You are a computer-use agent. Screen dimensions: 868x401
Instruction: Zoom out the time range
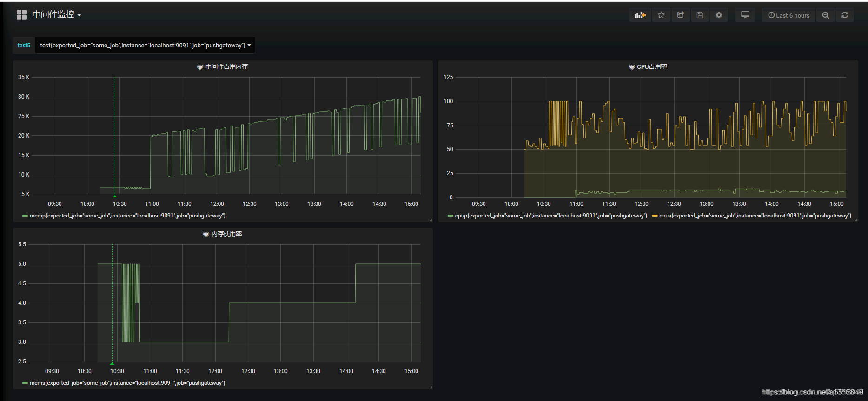tap(825, 15)
